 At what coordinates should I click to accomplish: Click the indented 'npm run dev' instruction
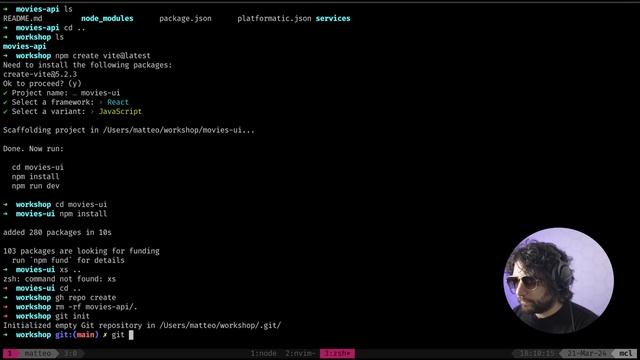pos(36,186)
